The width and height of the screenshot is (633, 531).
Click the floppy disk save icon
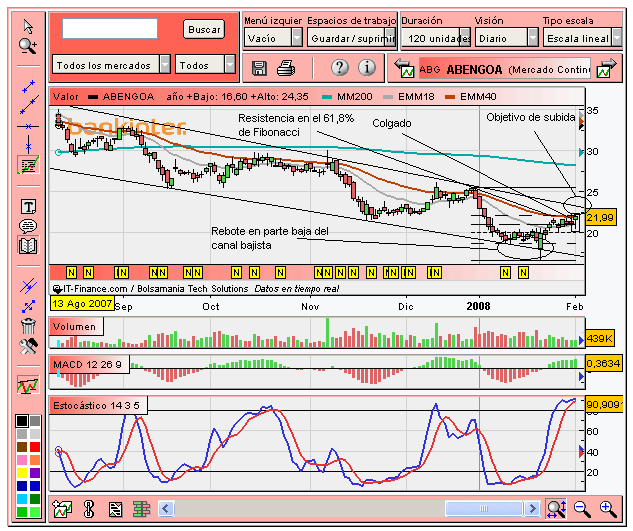259,68
